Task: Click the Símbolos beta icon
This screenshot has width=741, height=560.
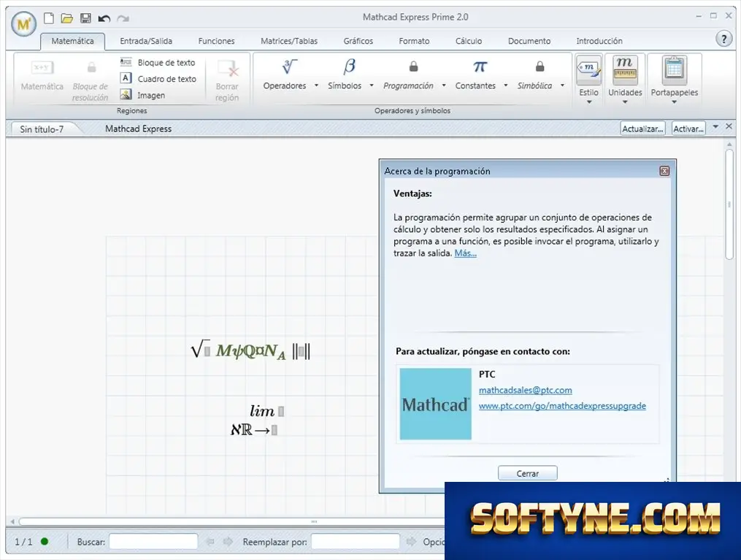Action: (x=349, y=66)
